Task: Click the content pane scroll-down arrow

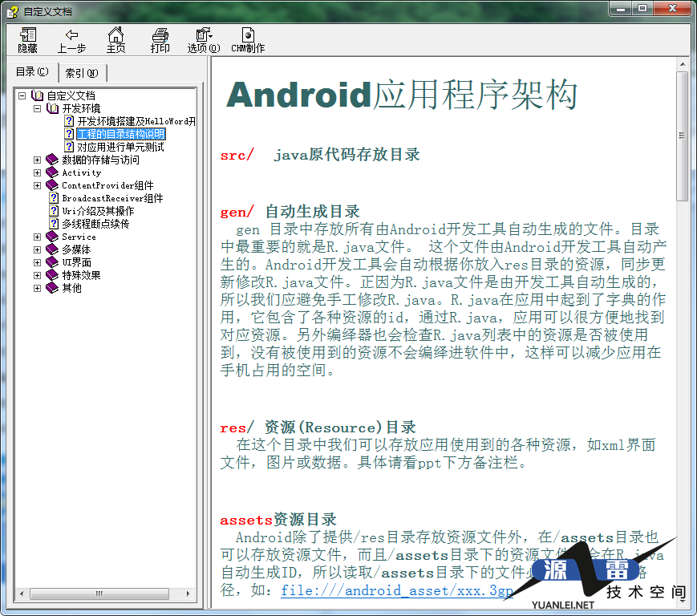Action: click(x=682, y=602)
